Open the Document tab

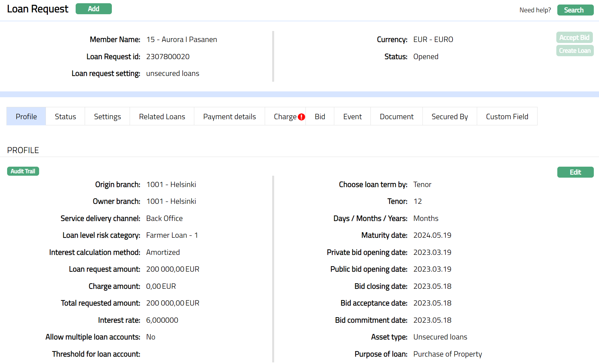[396, 117]
